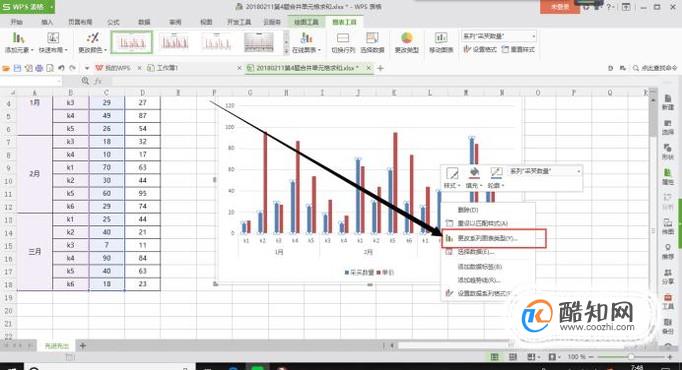Toggle page layout view in status bar

coord(513,357)
